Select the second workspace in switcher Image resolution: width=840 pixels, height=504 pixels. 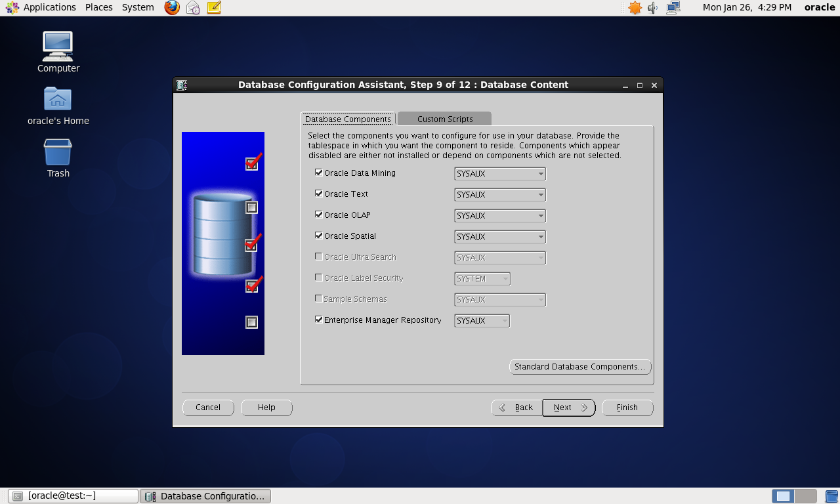806,496
